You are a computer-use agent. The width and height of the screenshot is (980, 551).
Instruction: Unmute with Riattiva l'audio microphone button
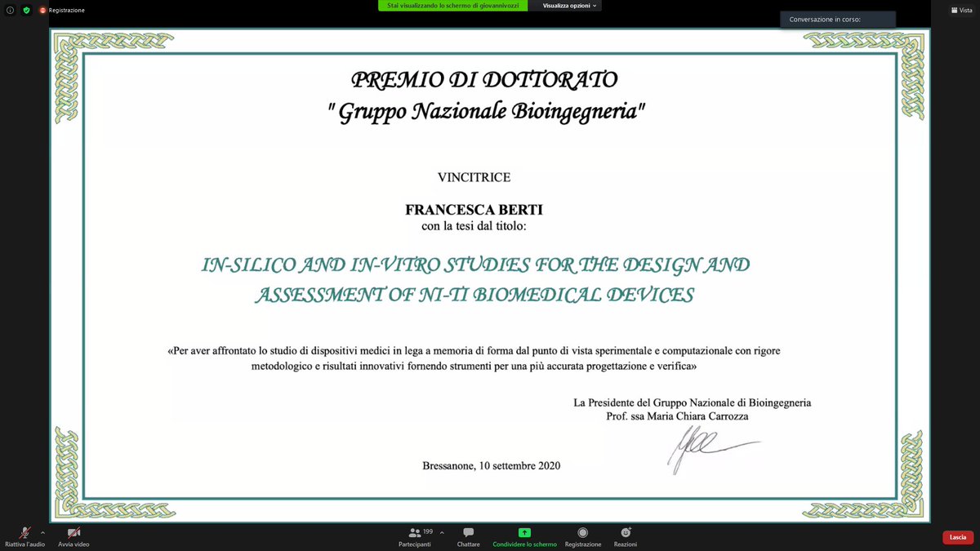pyautogui.click(x=24, y=536)
